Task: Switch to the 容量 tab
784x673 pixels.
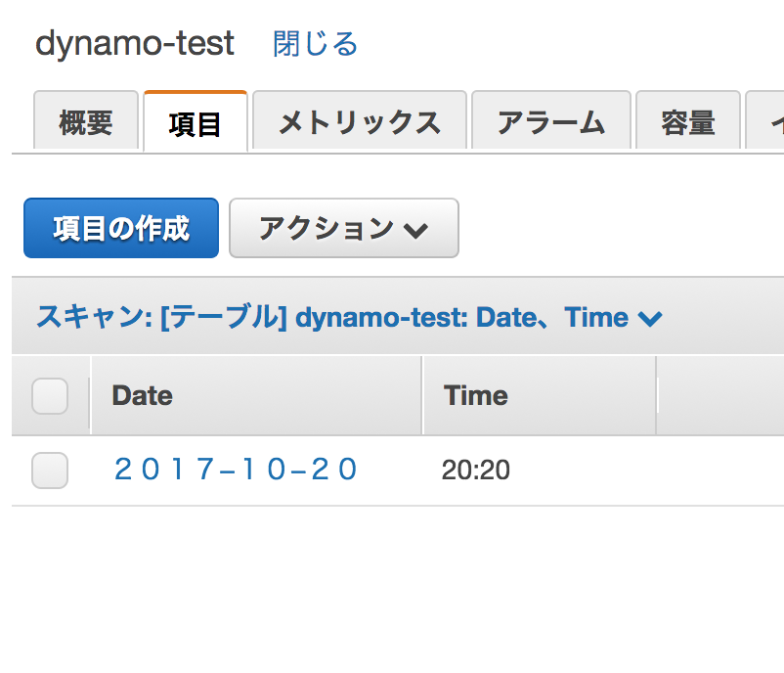Action: point(688,120)
